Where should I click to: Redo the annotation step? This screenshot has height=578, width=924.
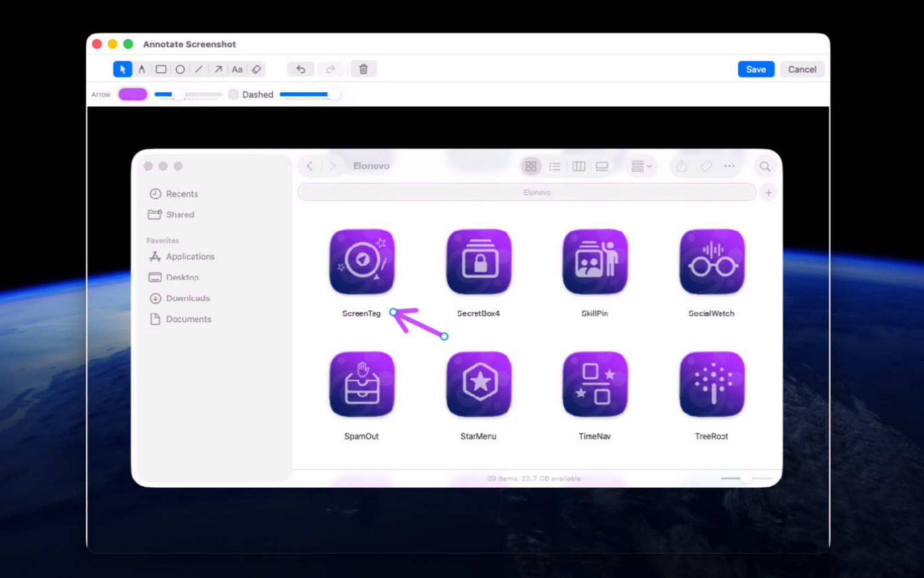tap(331, 69)
